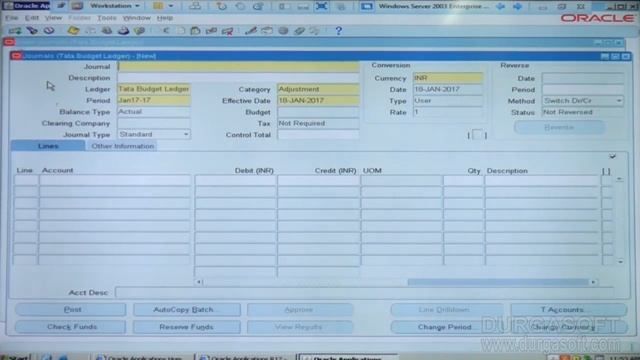Expand folder options arrow above lines grid

(x=612, y=156)
